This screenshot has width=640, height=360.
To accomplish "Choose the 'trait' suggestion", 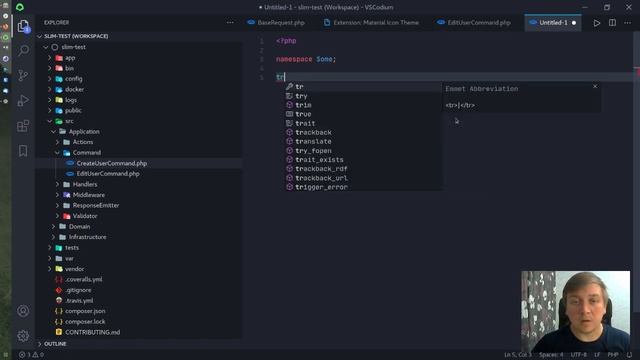I will [x=363, y=123].
